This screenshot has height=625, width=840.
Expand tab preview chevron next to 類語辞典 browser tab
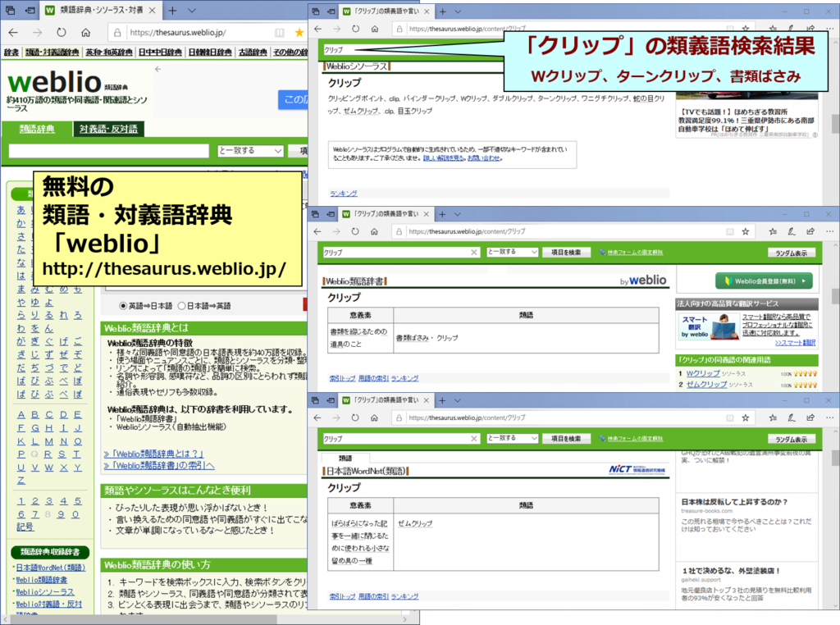(191, 11)
